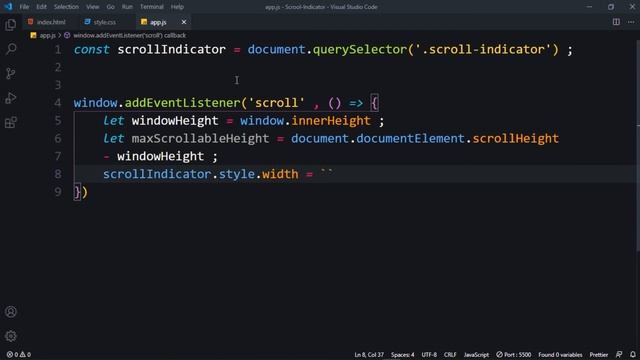Open the Selection menu
The height and width of the screenshot is (360, 640).
tap(66, 7)
